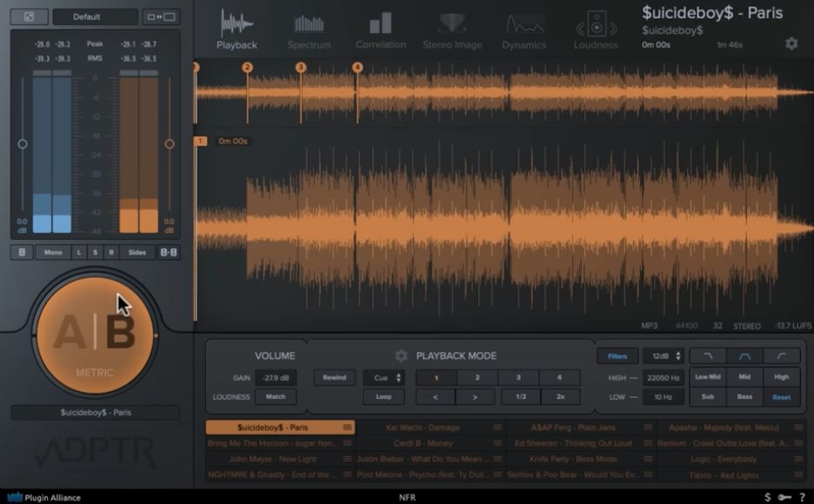Select cue point 2 in Playback Mode

click(477, 377)
